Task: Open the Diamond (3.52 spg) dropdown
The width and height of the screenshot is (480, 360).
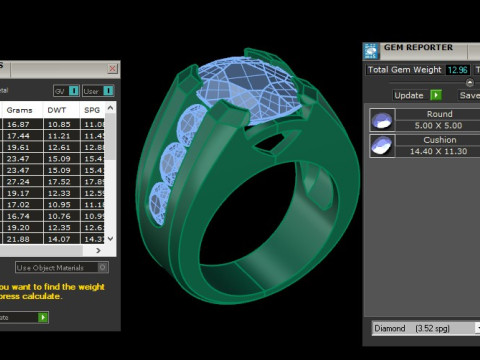Action: [426, 328]
